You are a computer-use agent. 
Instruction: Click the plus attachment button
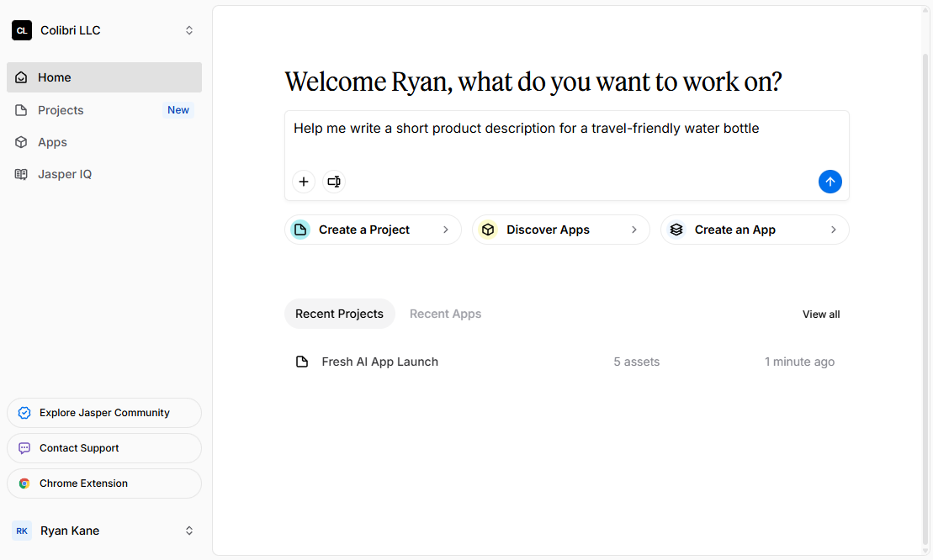[x=304, y=182]
